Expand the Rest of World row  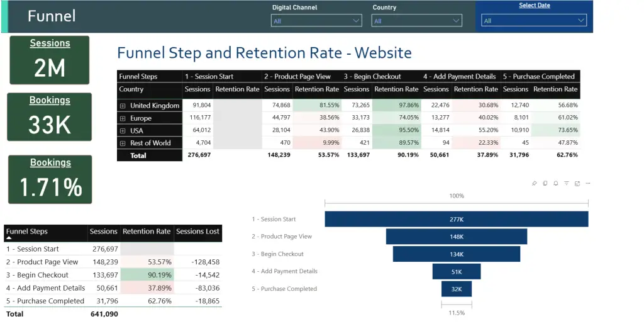point(123,143)
